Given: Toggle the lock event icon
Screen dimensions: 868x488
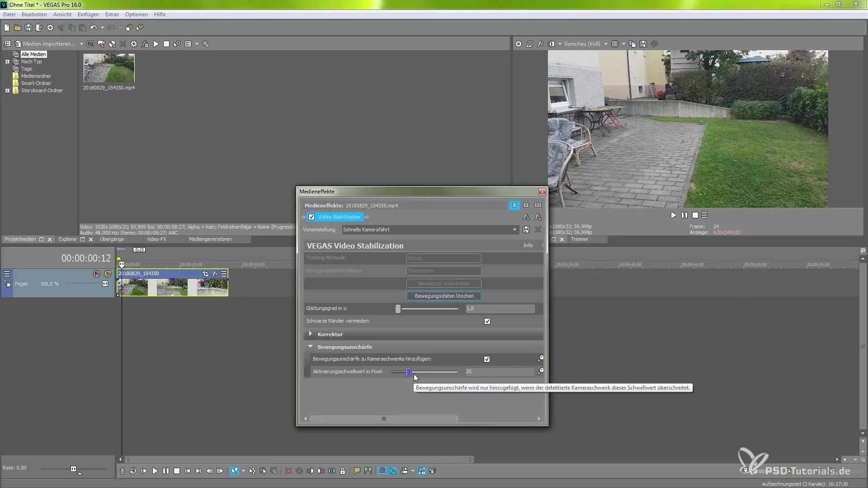Looking at the screenshot, I should [x=343, y=471].
